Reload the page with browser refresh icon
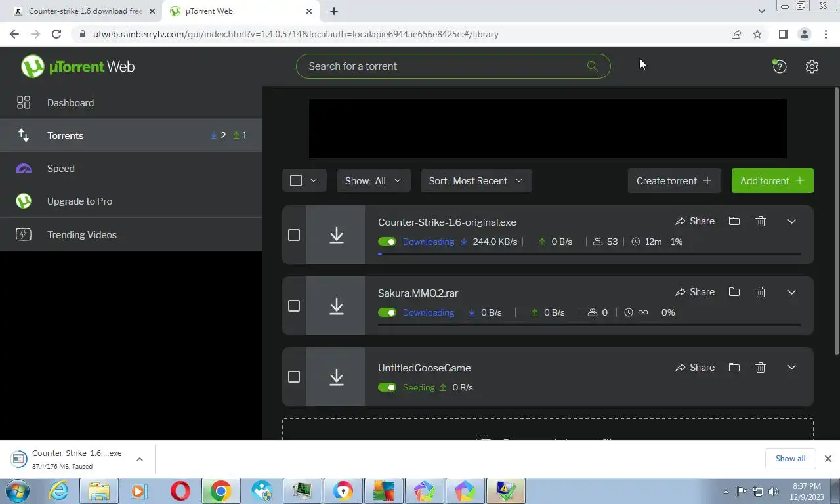This screenshot has width=840, height=504. coord(56,34)
